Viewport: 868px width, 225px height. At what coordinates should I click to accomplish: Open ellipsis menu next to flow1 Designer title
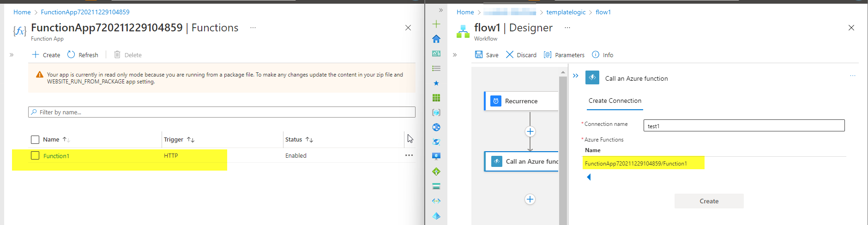coord(567,28)
